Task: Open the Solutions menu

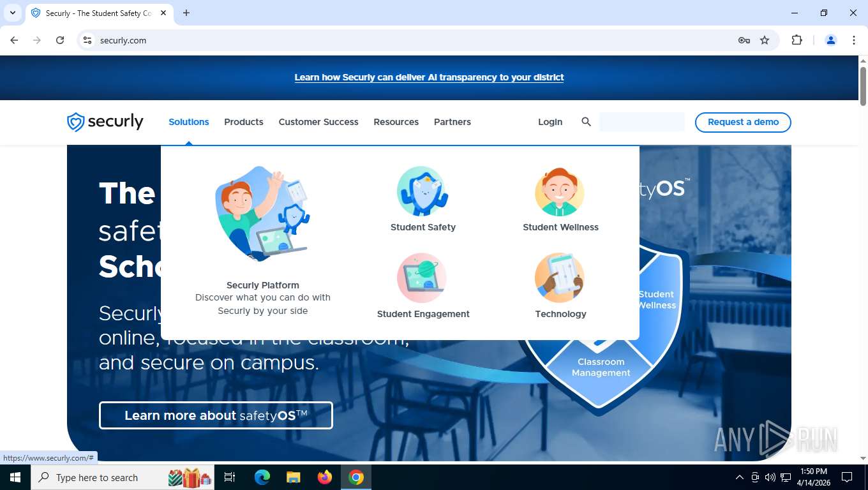Action: coord(189,122)
